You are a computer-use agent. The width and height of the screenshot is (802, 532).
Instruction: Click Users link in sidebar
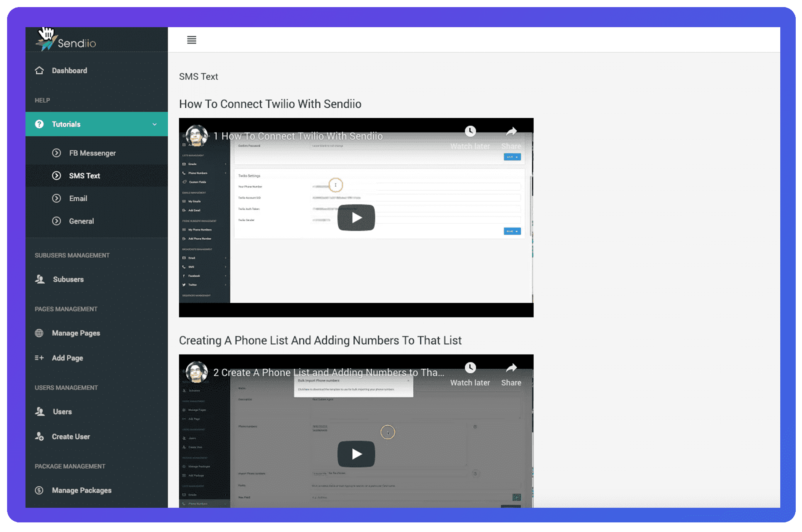point(62,412)
